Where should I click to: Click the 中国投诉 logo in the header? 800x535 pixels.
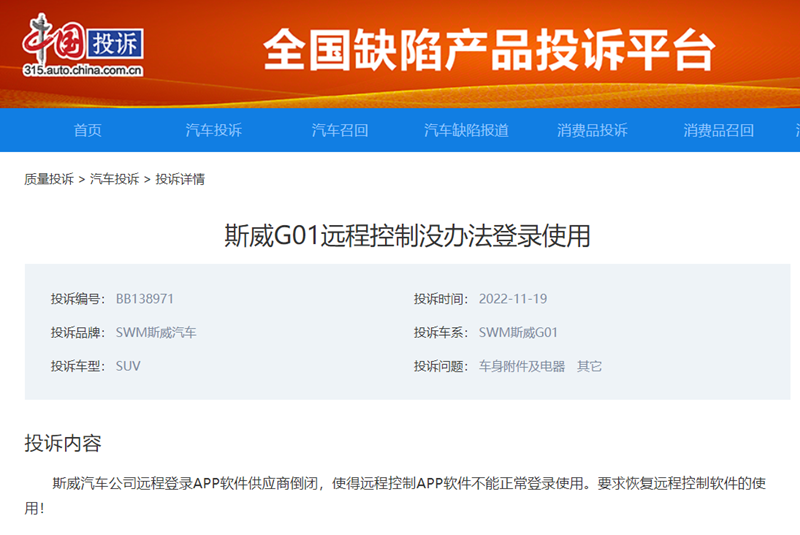tap(84, 40)
